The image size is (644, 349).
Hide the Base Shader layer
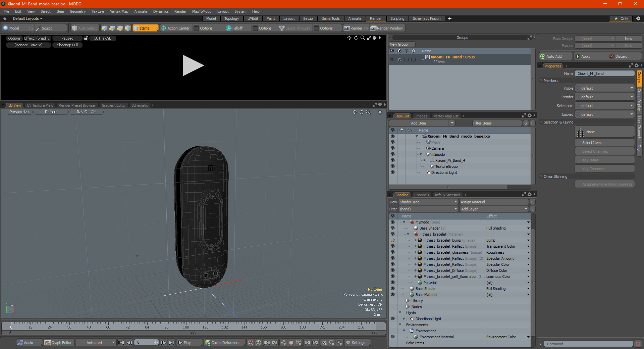(x=392, y=289)
